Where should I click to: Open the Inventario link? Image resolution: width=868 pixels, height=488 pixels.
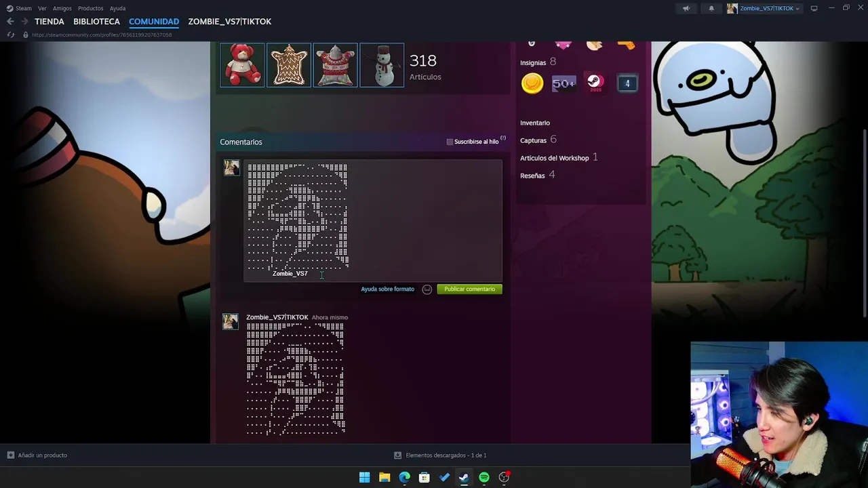pyautogui.click(x=535, y=123)
